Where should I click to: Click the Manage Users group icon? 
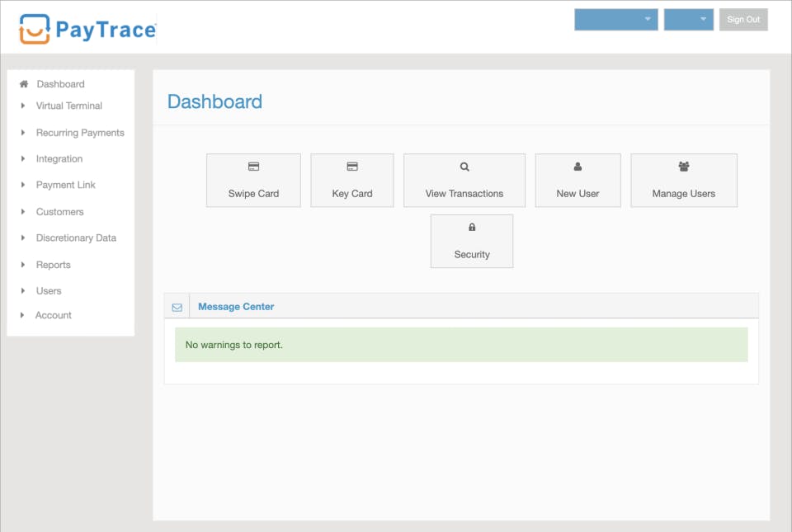(x=684, y=167)
